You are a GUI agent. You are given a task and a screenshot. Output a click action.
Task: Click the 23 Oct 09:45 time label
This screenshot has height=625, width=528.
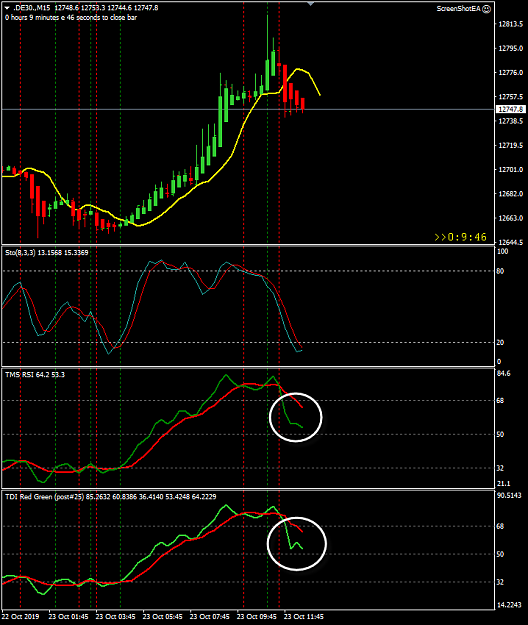point(257,616)
